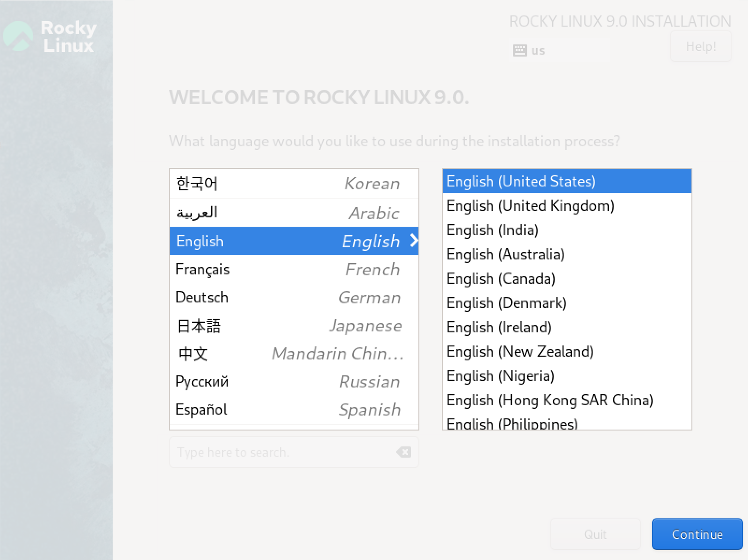Clear search with the backspace icon
Viewport: 748px width, 560px height.
(403, 452)
